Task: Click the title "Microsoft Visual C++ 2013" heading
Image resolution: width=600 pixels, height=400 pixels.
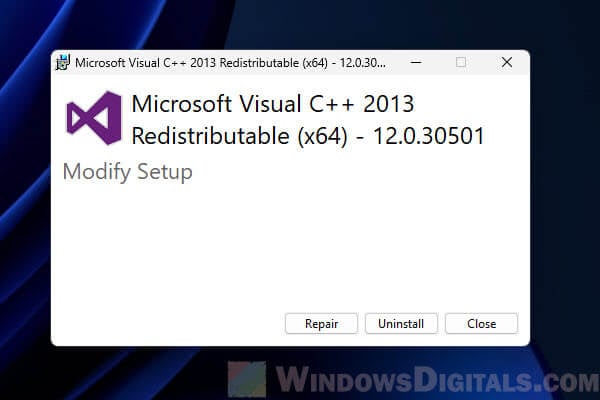Action: click(272, 104)
